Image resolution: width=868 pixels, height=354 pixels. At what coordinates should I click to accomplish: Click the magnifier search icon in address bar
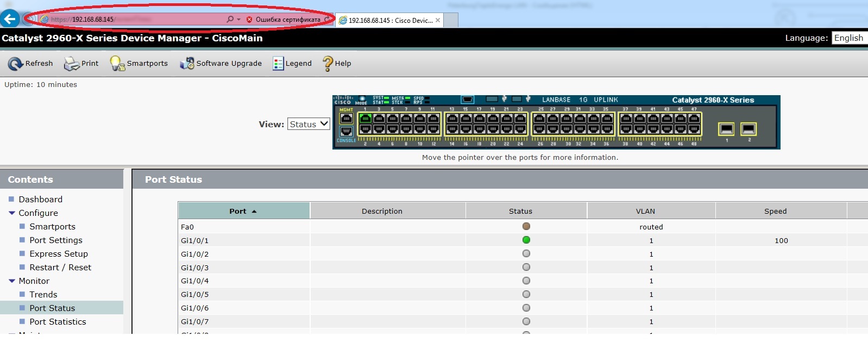point(230,19)
